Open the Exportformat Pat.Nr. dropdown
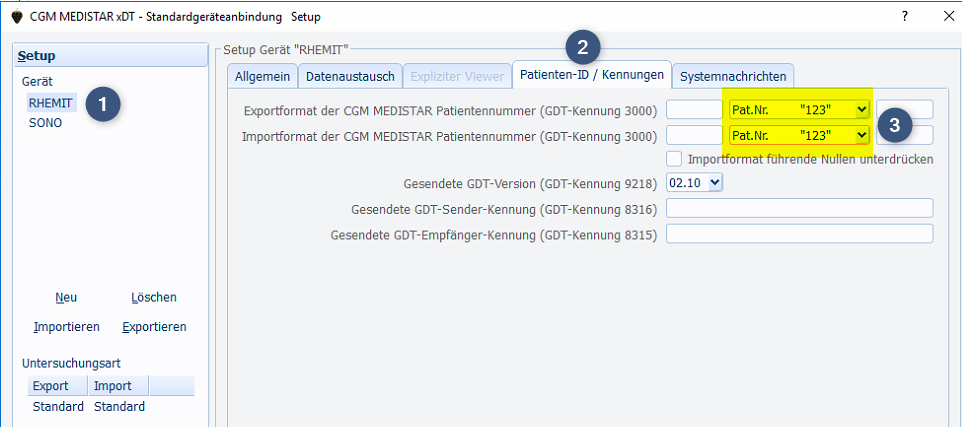Image resolution: width=962 pixels, height=427 pixels. tap(862, 109)
